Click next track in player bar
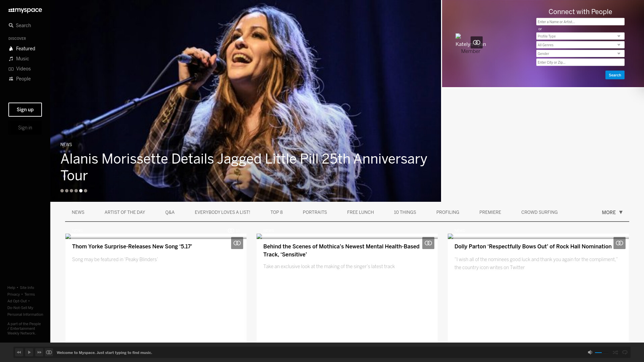The height and width of the screenshot is (362, 644). pyautogui.click(x=39, y=352)
